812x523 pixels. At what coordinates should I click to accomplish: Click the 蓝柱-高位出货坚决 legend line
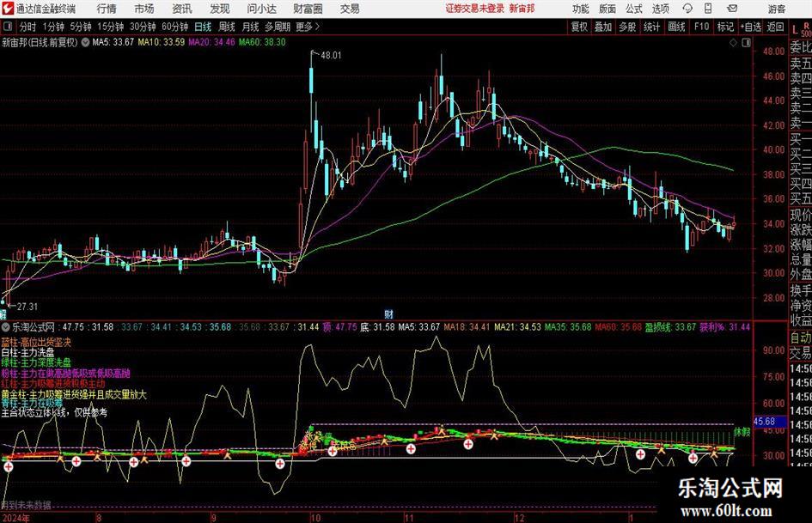[36, 343]
